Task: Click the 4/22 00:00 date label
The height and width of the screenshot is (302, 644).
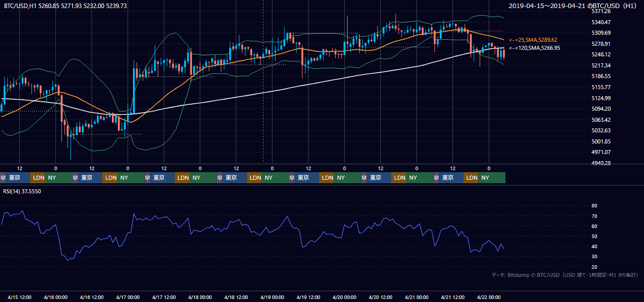Action: [489, 297]
